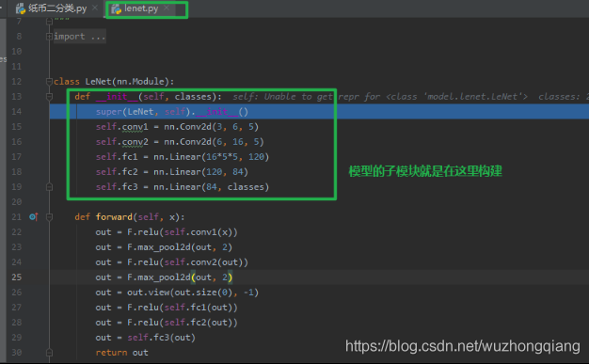Click gutter line number 15
The height and width of the screenshot is (364, 589).
pyautogui.click(x=17, y=127)
